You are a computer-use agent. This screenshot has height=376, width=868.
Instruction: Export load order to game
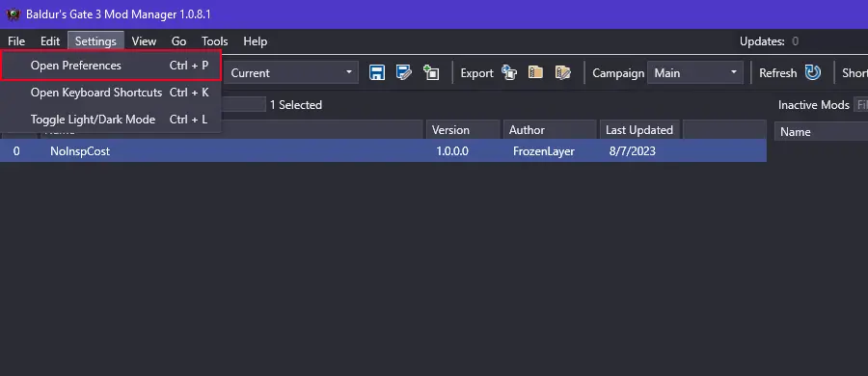point(509,72)
